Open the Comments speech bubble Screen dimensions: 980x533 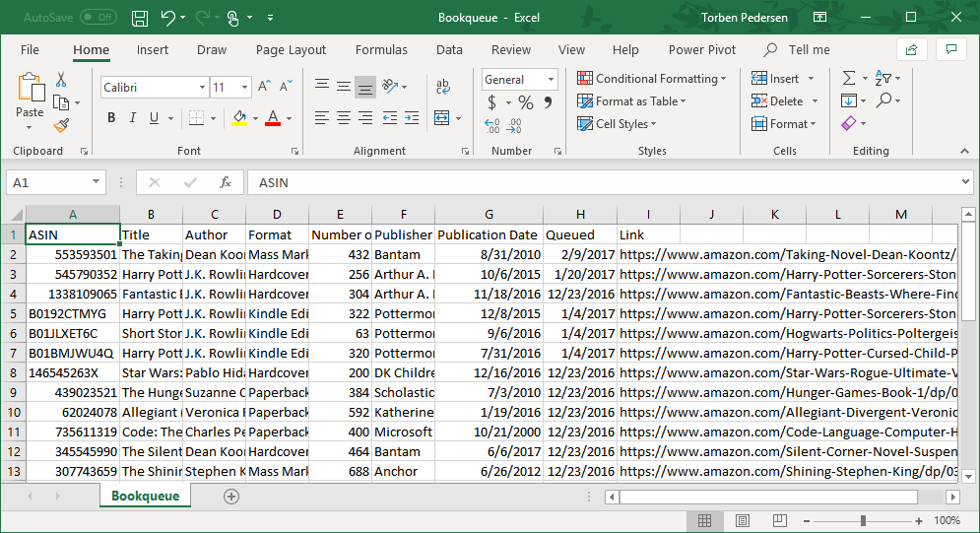[x=951, y=50]
